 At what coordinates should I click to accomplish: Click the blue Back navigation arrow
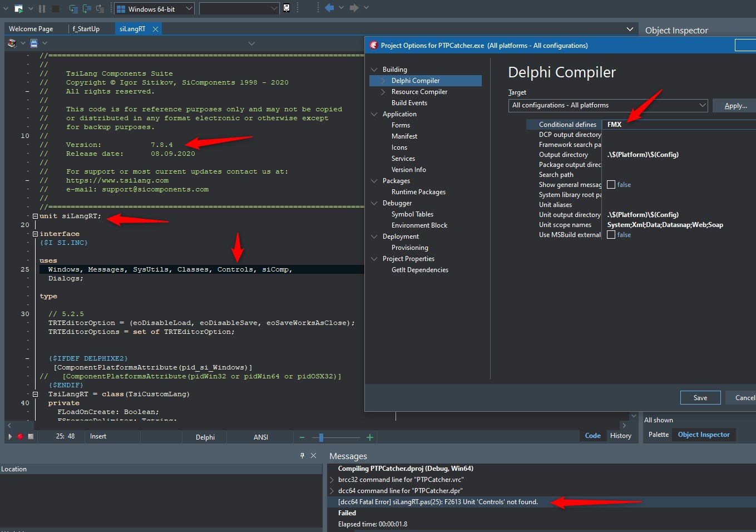coord(329,8)
